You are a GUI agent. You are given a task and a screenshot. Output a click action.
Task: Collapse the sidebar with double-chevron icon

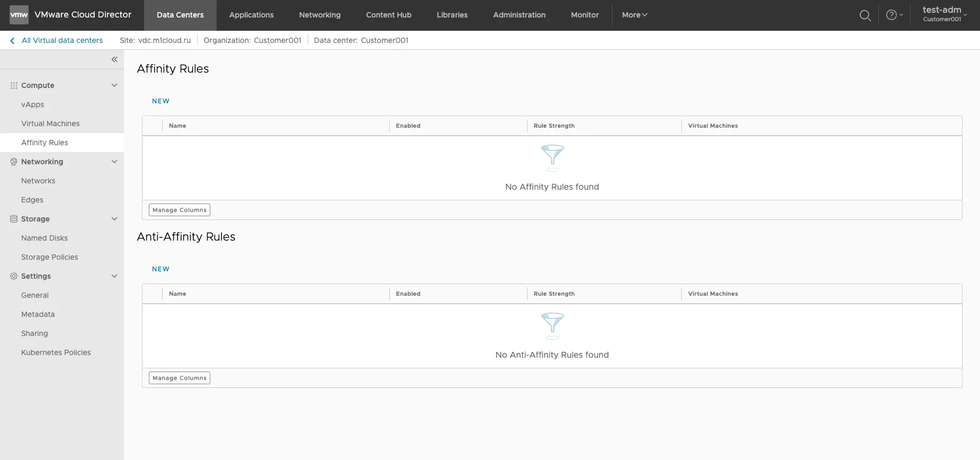click(114, 59)
